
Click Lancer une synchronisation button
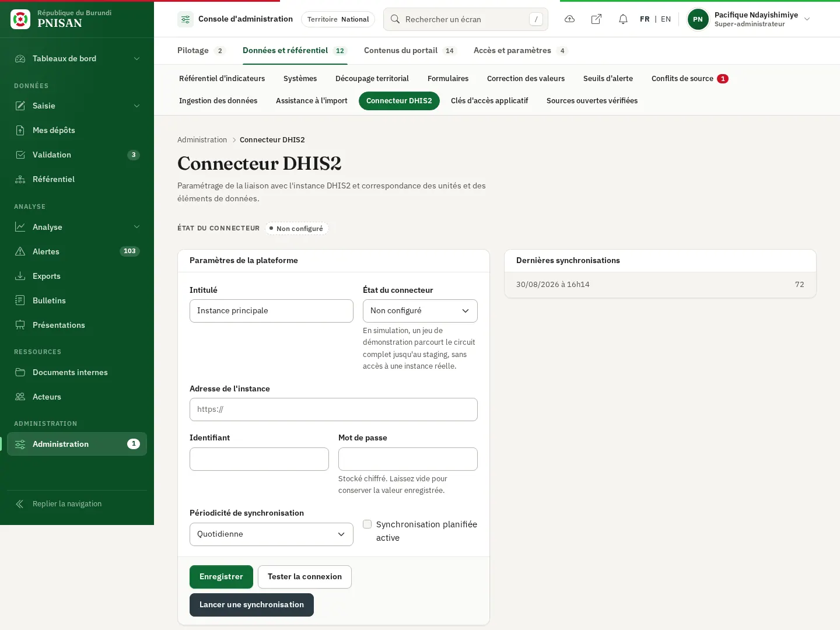tap(251, 605)
